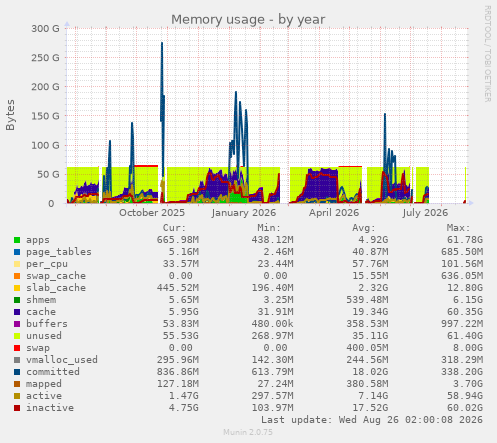The height and width of the screenshot is (443, 497).
Task: Select the 'buffers' legend label
Action: tap(47, 324)
